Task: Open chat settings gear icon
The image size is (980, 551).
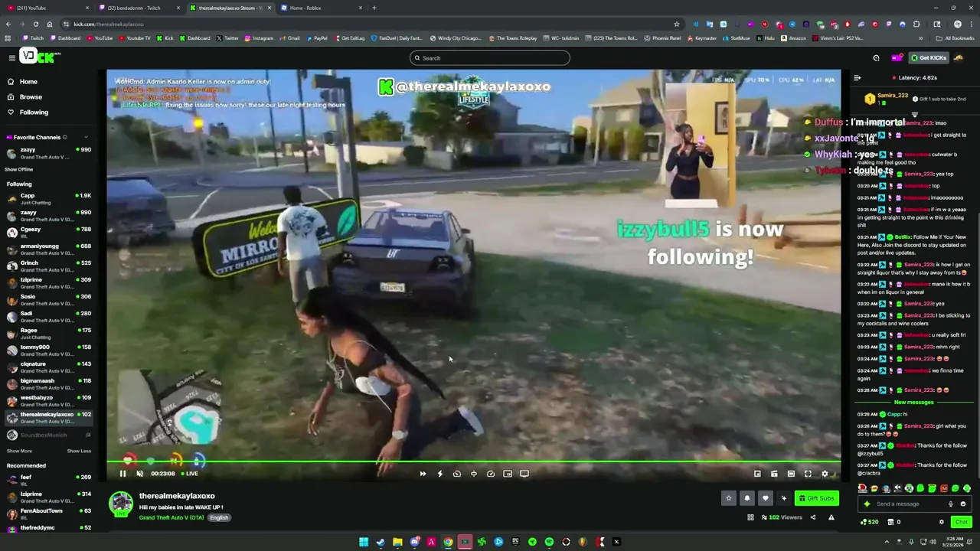Action: 942,522
